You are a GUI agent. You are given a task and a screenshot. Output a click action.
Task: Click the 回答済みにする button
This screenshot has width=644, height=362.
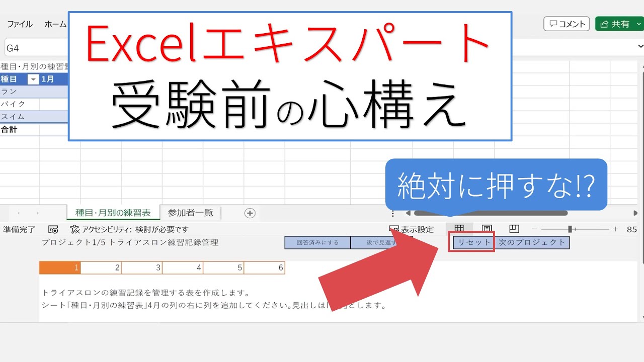point(317,243)
